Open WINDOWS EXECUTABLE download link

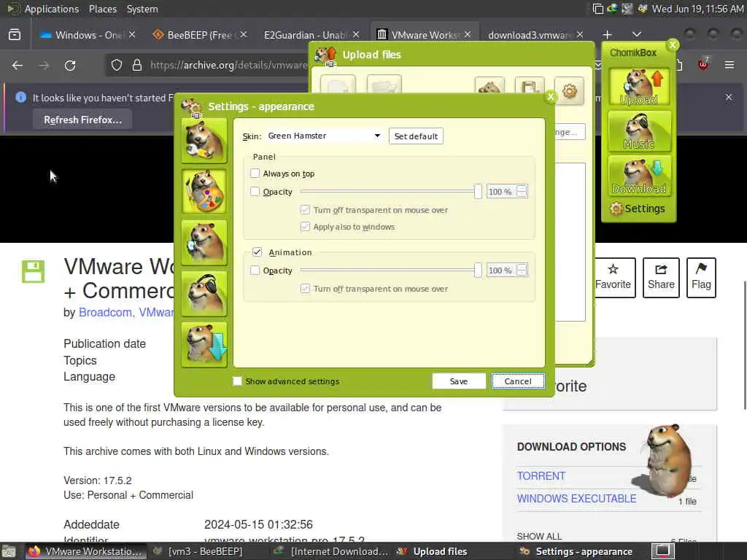(576, 499)
